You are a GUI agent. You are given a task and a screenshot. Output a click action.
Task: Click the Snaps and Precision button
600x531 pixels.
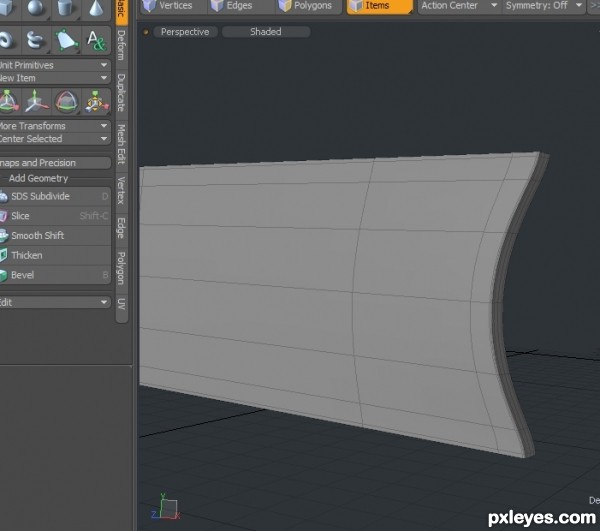pos(55,163)
